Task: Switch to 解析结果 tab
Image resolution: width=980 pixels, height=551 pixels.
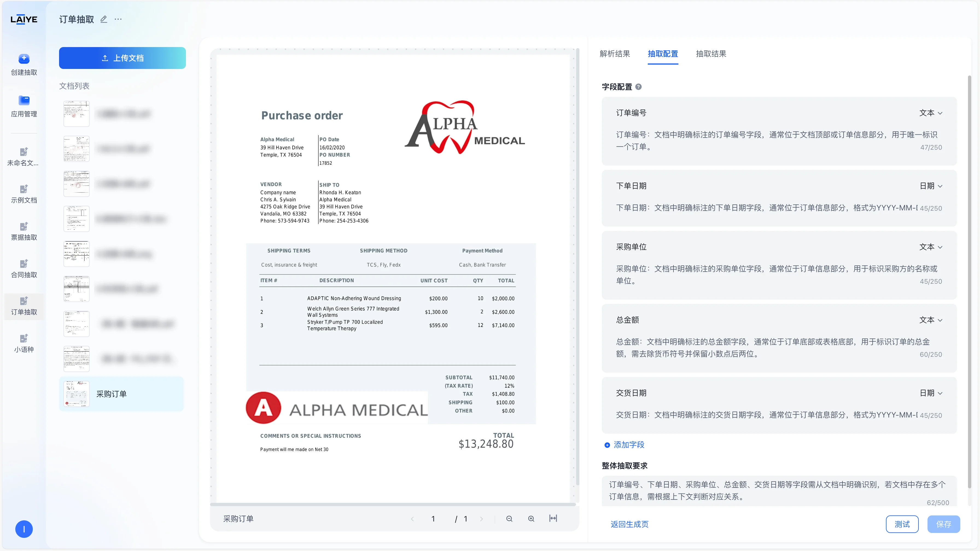Action: [x=614, y=54]
